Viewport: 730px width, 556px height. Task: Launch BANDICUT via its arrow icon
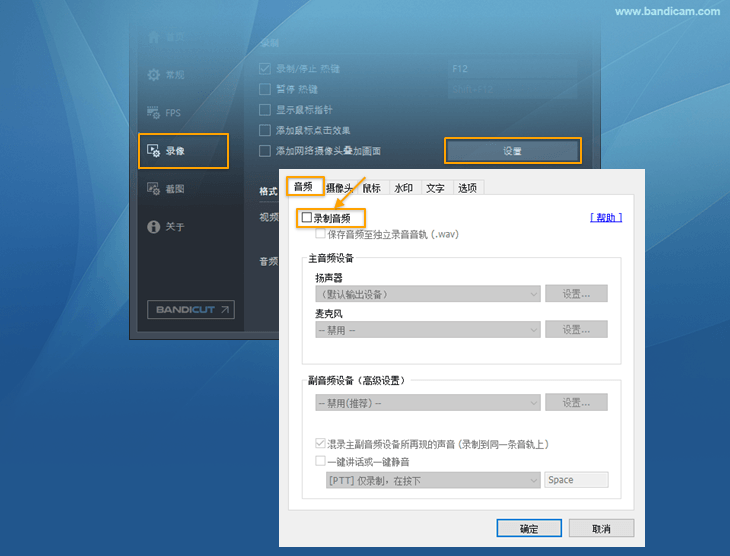pos(225,310)
